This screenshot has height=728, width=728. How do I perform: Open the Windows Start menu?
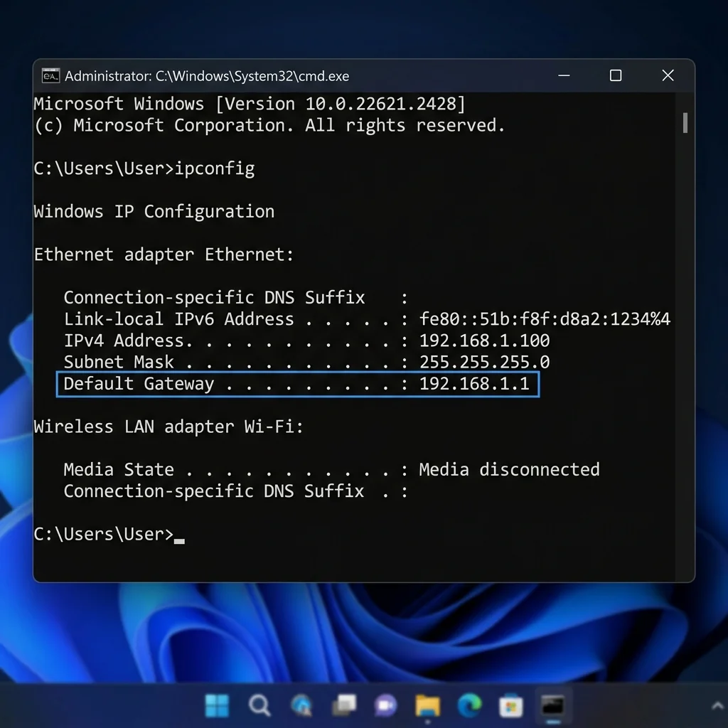217,706
